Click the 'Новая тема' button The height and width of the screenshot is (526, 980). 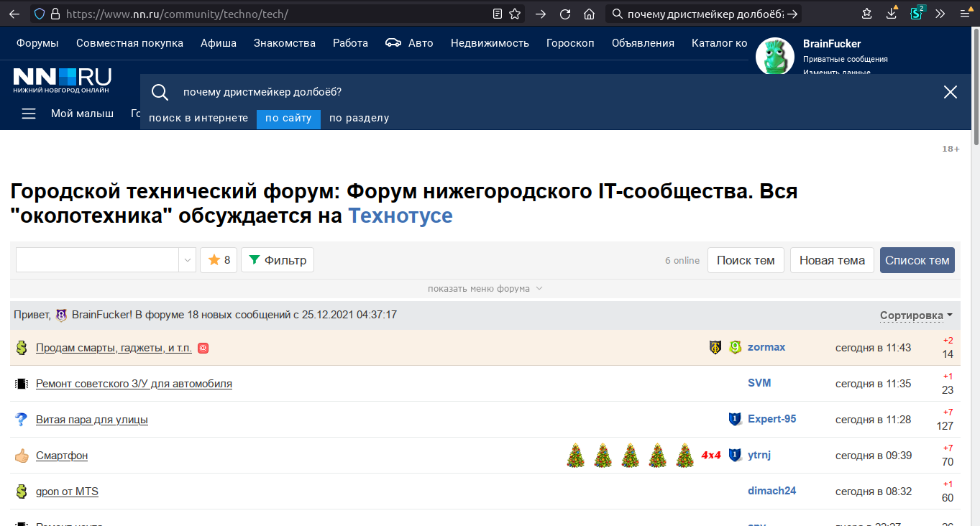pos(832,260)
